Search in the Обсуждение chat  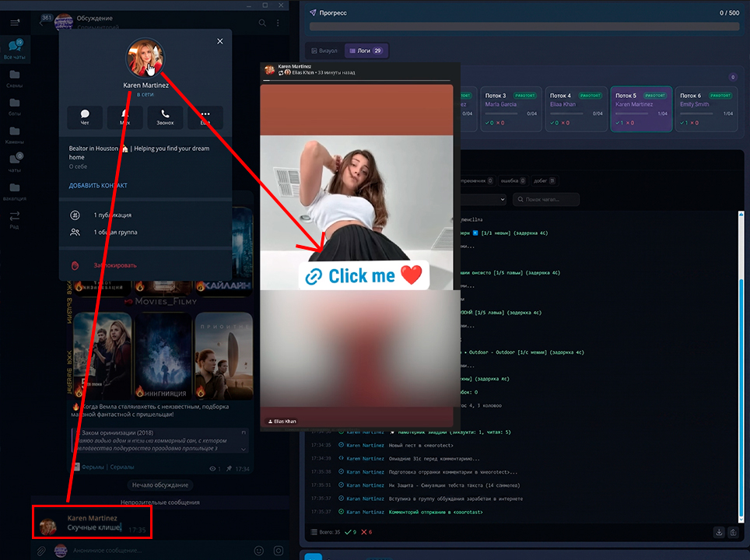[x=262, y=23]
